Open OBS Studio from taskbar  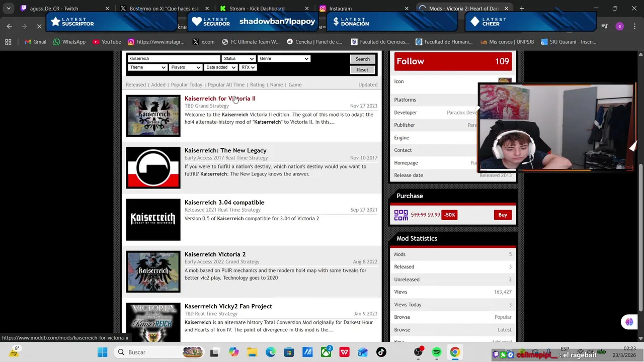point(418,352)
